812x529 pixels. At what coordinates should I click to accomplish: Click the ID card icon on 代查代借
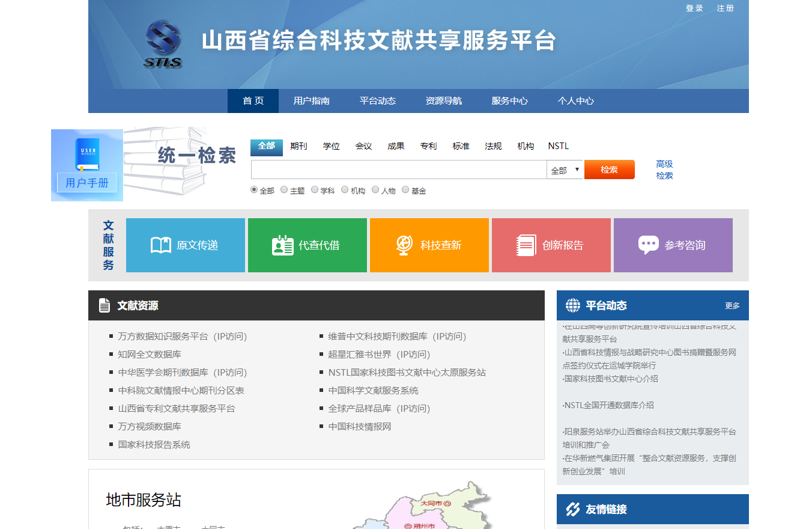click(x=283, y=245)
